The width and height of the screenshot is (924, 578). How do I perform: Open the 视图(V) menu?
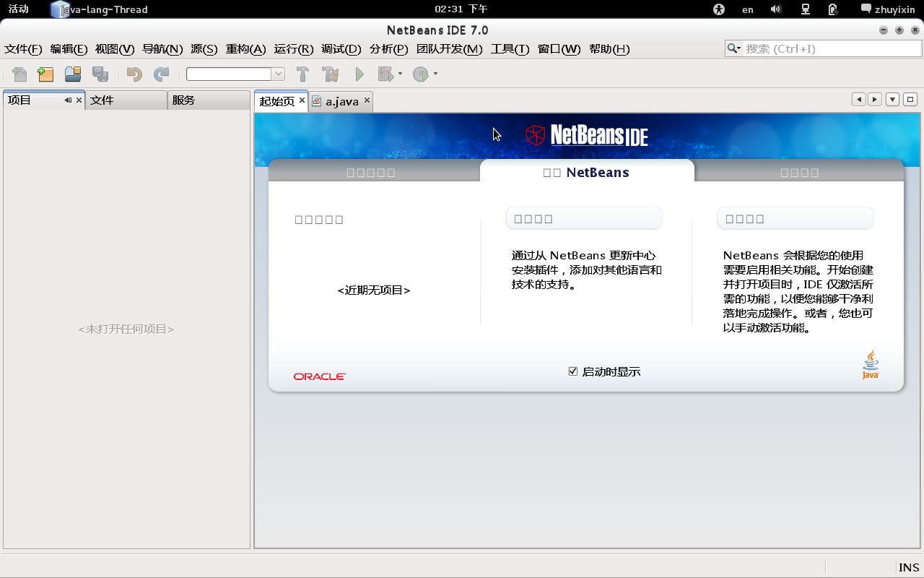pyautogui.click(x=115, y=49)
